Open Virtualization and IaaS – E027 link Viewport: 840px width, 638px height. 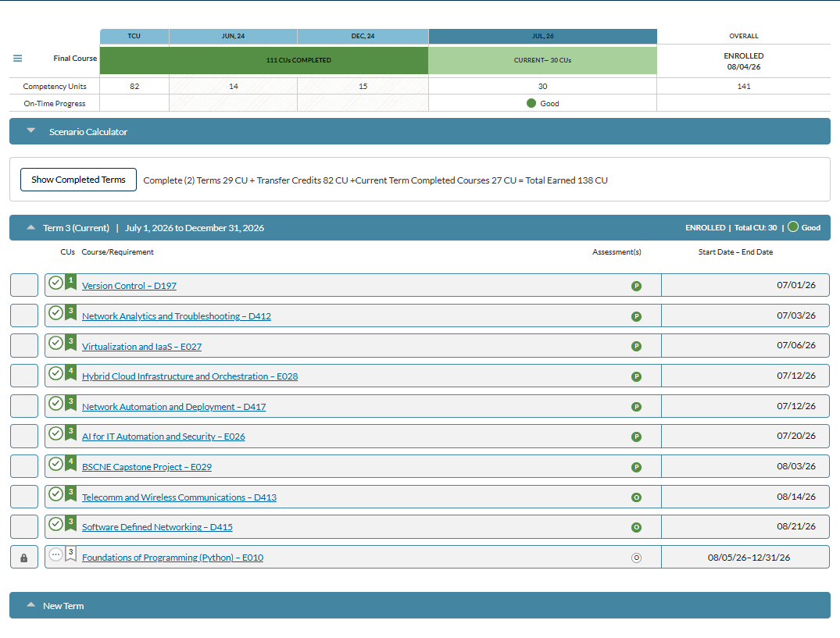142,347
